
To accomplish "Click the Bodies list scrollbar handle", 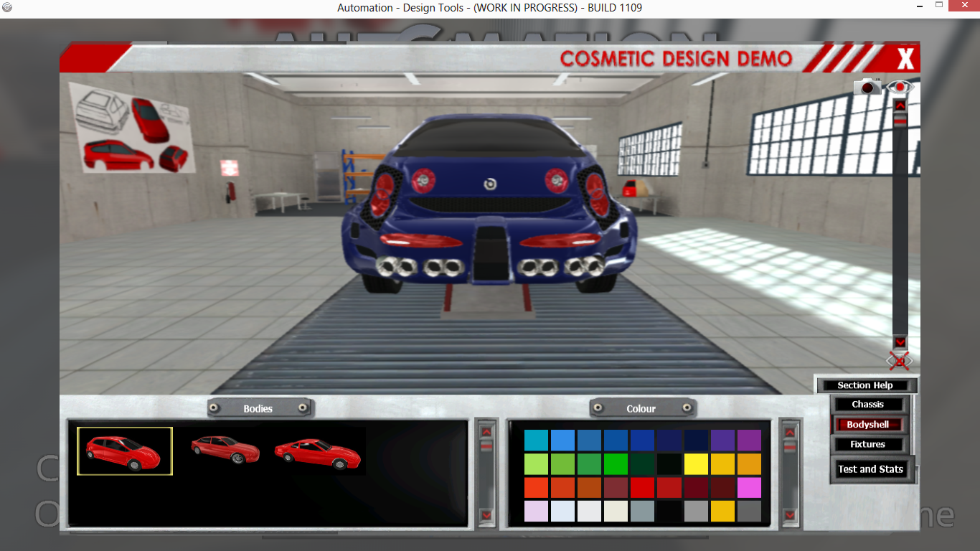I will pos(486,446).
